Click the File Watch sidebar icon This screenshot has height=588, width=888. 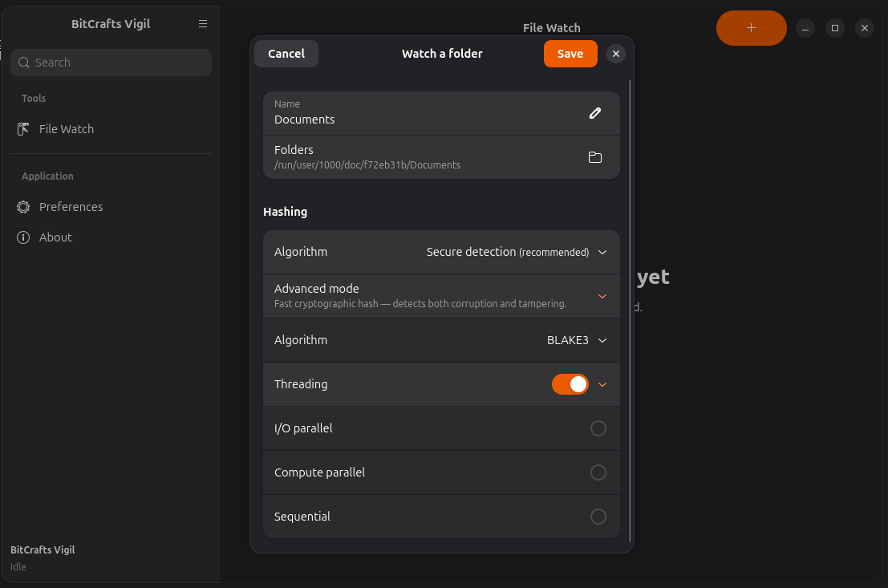click(23, 129)
